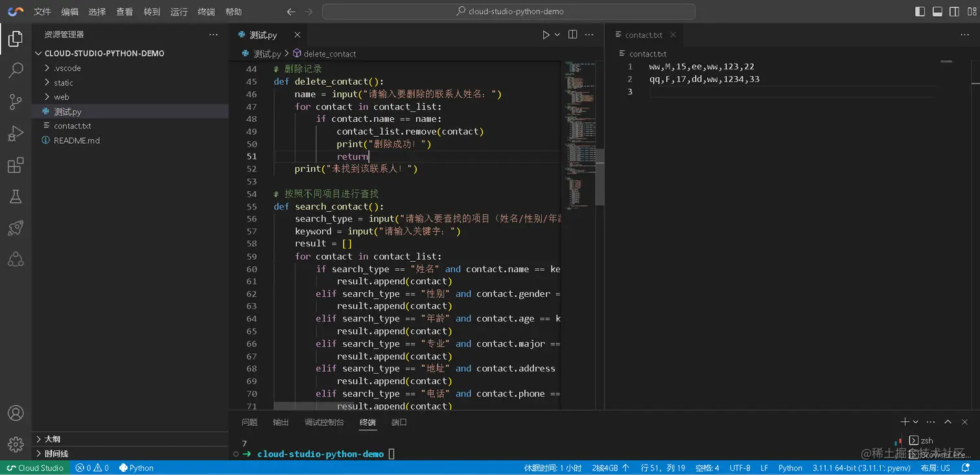Click the command center search box

click(x=509, y=12)
